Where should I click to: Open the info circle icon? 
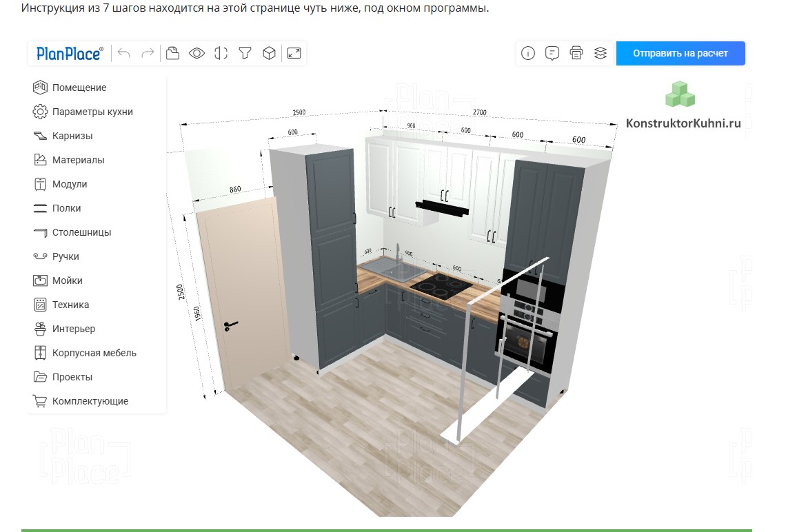[528, 53]
